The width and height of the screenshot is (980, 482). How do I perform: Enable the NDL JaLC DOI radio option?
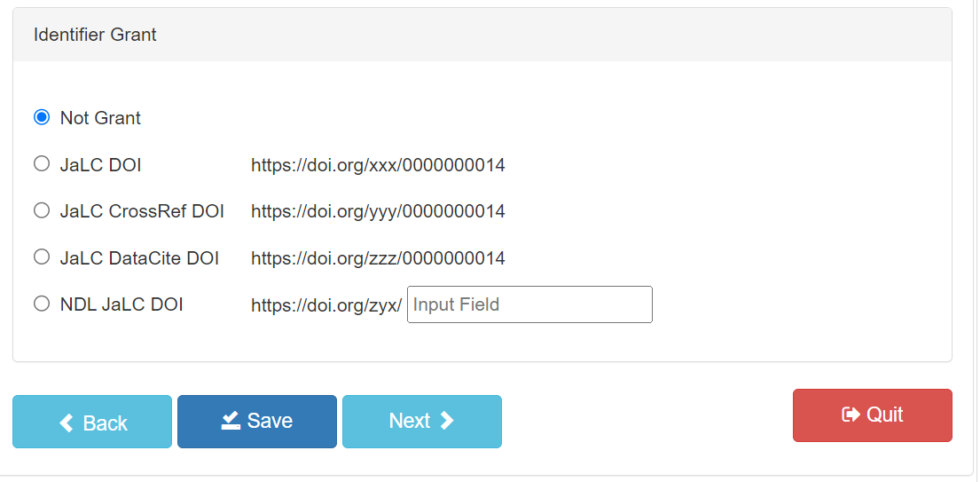pyautogui.click(x=42, y=304)
